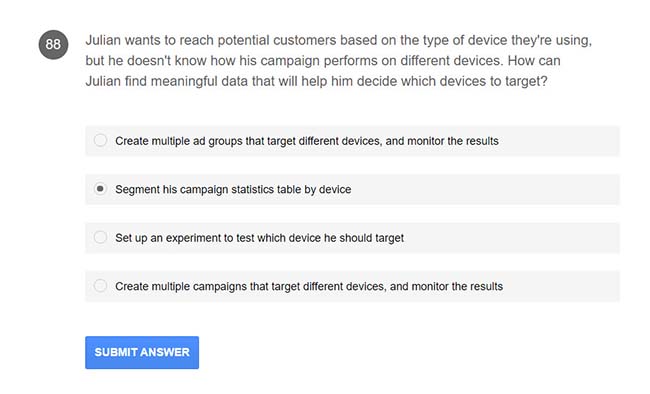Click the 'SUBMIT ANSWER' label text
650x394 pixels.
tap(142, 352)
